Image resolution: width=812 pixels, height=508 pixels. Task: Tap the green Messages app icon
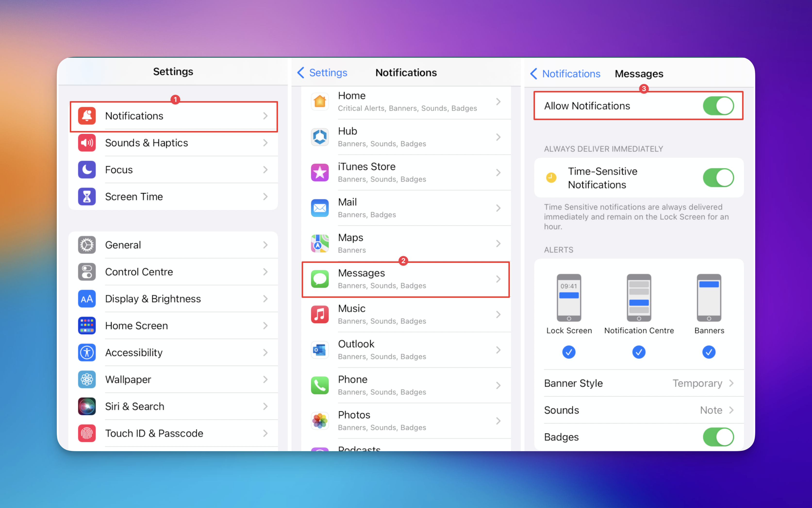[x=320, y=279]
